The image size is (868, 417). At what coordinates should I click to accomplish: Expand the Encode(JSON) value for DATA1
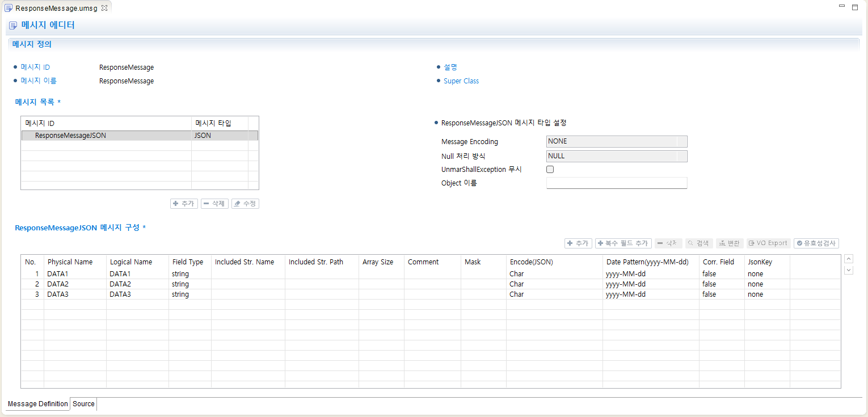coord(553,273)
